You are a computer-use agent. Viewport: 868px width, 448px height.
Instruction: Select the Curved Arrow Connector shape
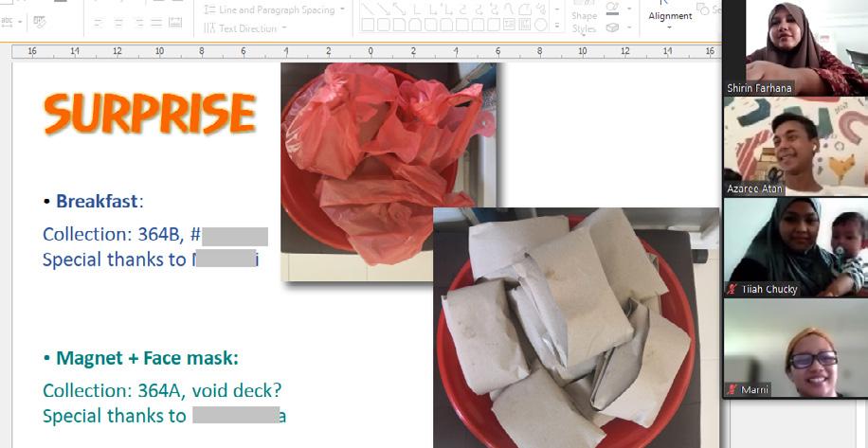(x=478, y=9)
